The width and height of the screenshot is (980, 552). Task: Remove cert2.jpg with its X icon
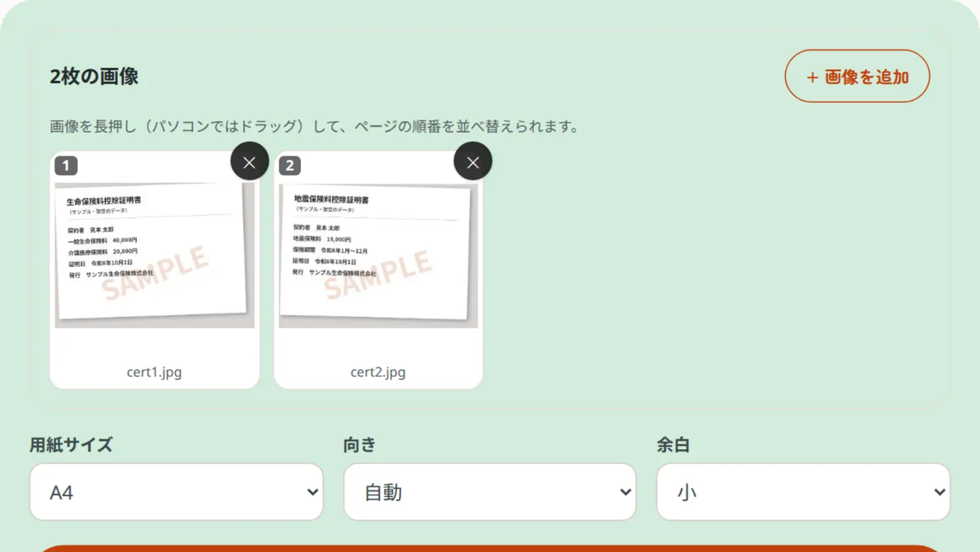tap(473, 162)
